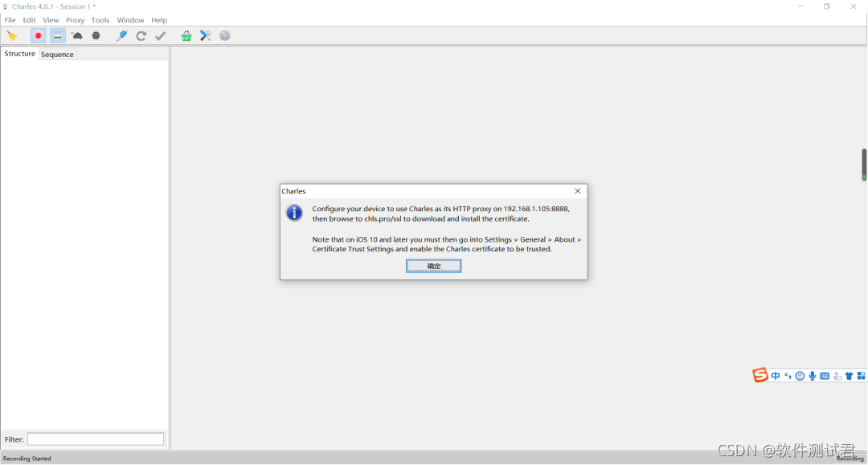
Task: Click the Charles dialog title text
Action: 293,191
